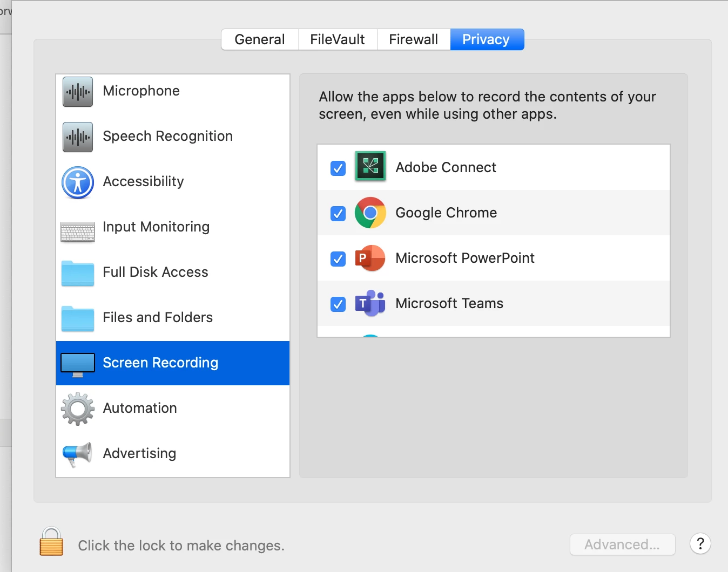This screenshot has height=572, width=728.
Task: Select the Google Chrome app name
Action: [x=446, y=213]
